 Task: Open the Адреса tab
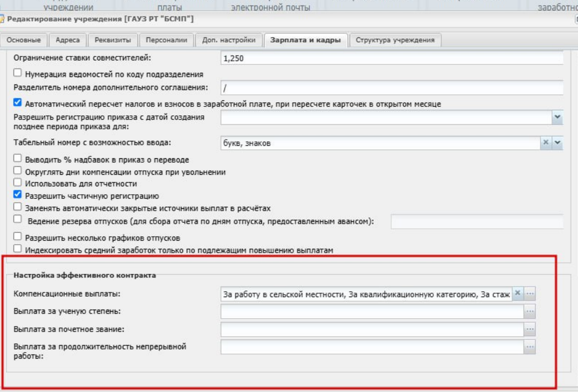(67, 40)
